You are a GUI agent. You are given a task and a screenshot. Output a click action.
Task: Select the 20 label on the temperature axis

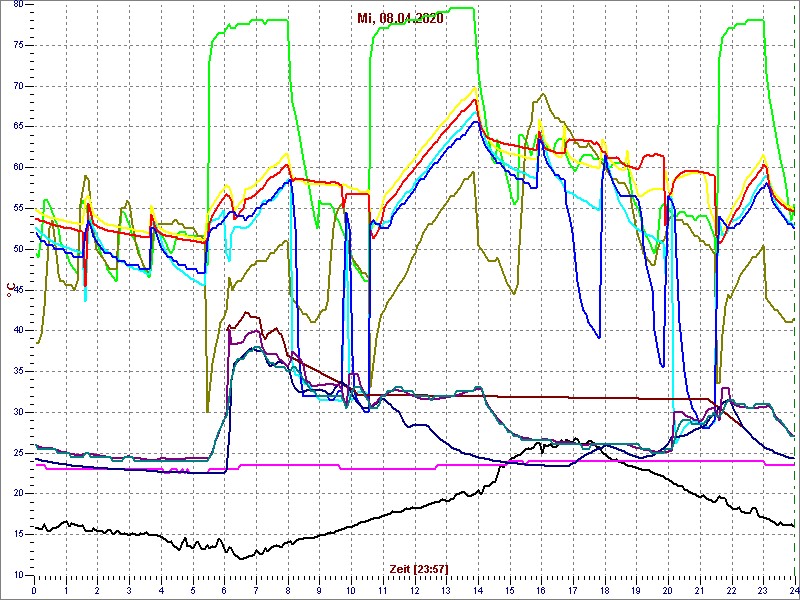pos(17,494)
